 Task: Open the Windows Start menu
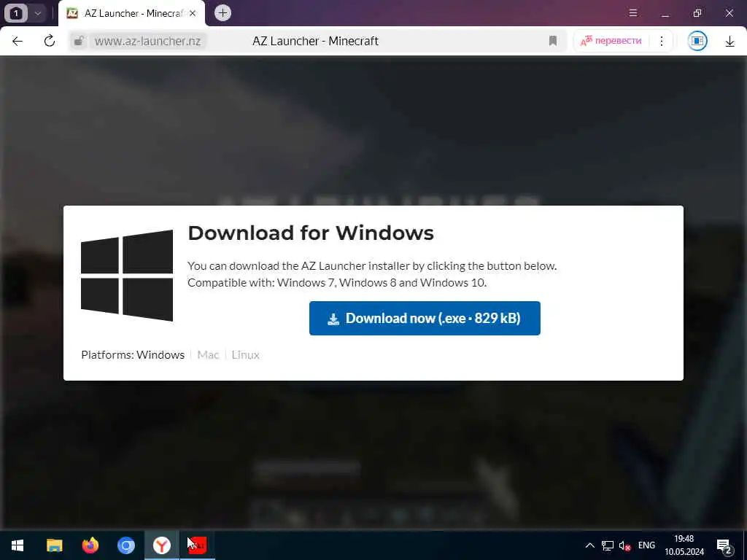(x=18, y=545)
